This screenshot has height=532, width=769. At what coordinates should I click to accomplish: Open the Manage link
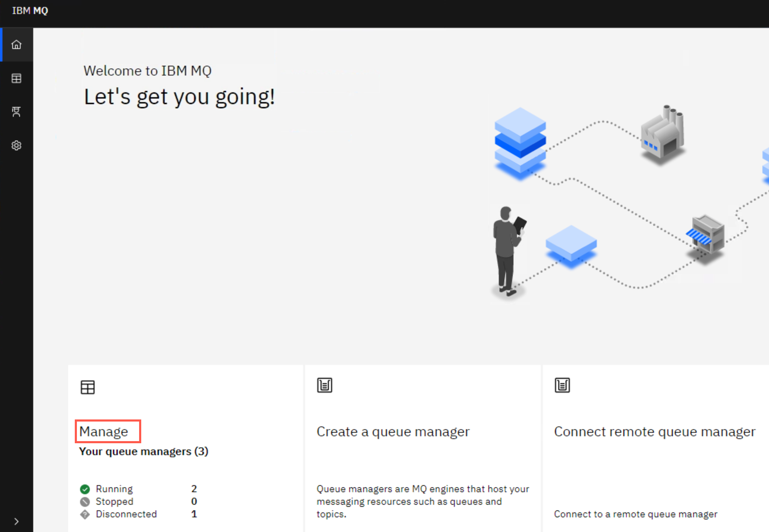click(x=104, y=431)
